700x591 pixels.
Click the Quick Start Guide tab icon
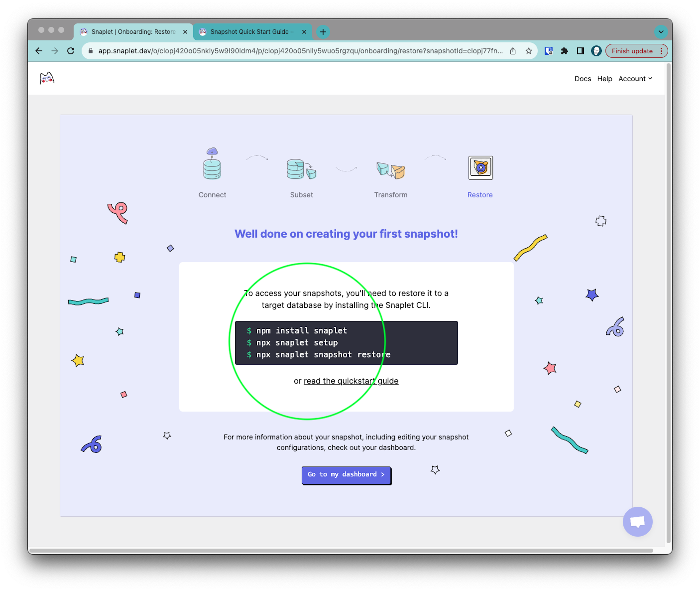pyautogui.click(x=204, y=32)
